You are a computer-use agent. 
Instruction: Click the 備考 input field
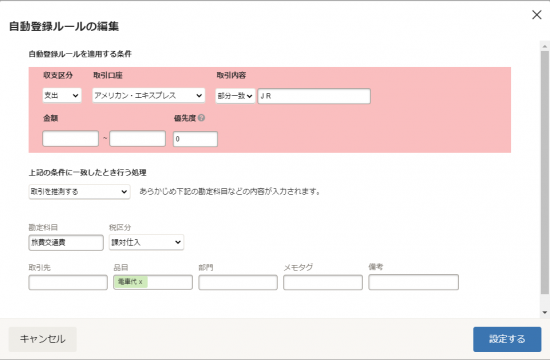[x=414, y=282]
